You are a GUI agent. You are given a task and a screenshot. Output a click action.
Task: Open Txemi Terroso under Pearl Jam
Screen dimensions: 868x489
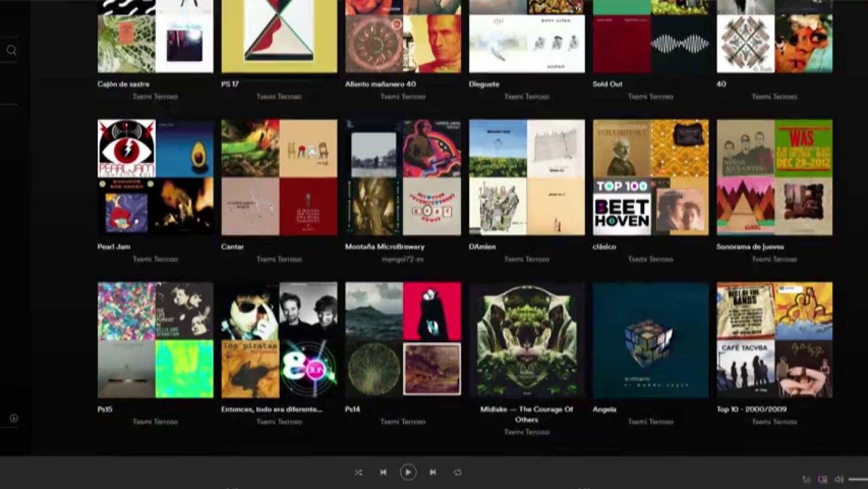(x=156, y=259)
